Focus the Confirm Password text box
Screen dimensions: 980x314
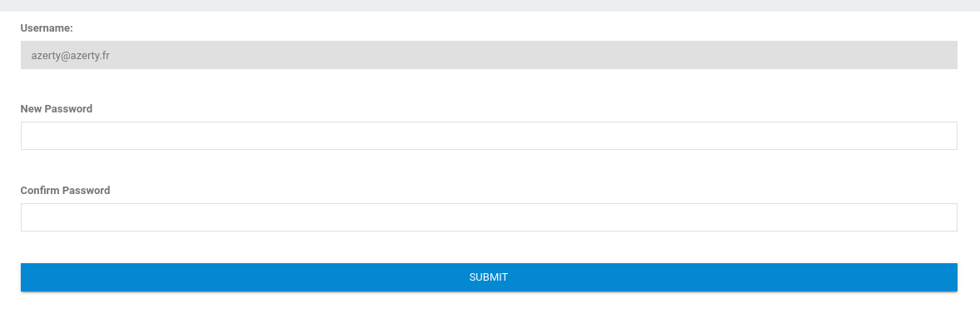click(489, 217)
